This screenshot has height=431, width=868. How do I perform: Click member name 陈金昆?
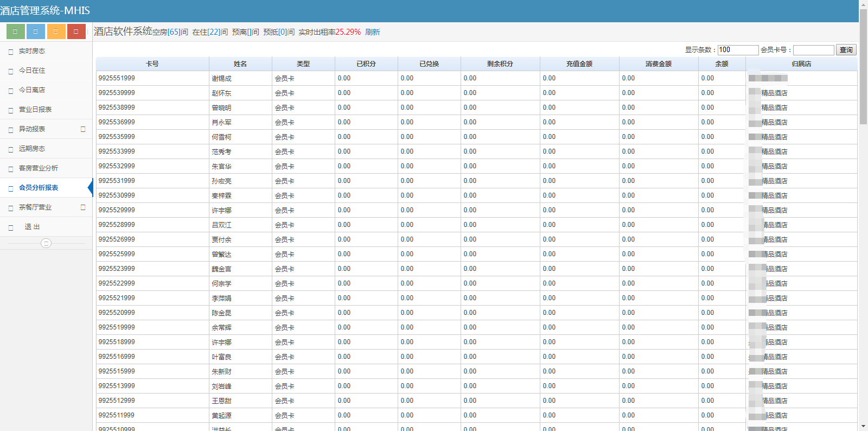221,313
